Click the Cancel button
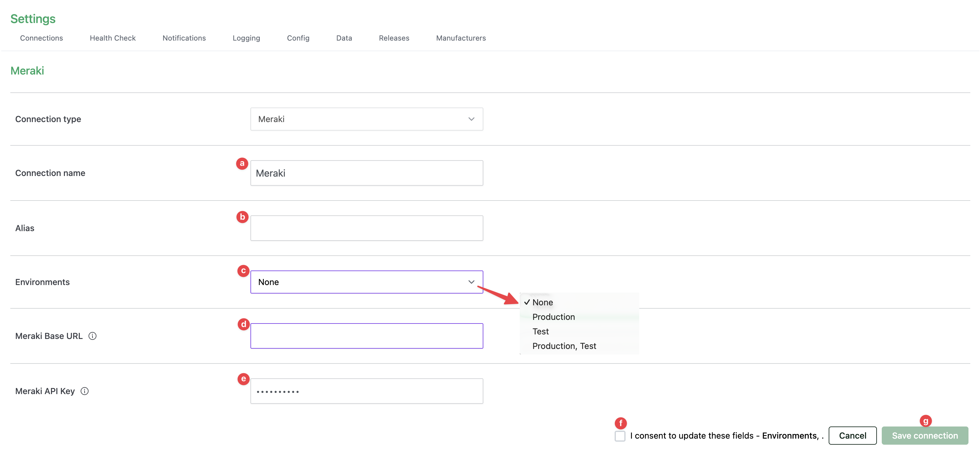The image size is (980, 458). click(852, 436)
